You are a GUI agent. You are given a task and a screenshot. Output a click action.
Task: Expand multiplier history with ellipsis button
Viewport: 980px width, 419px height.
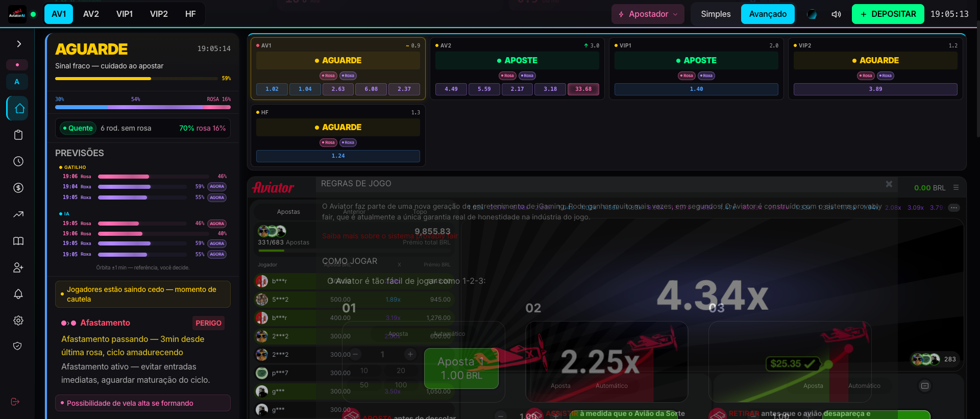pos(953,208)
